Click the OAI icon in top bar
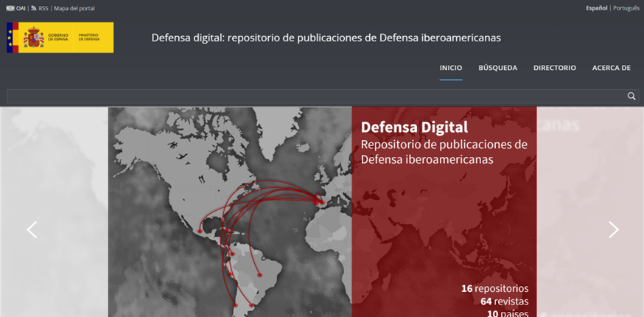The height and width of the screenshot is (317, 644). pyautogui.click(x=10, y=8)
